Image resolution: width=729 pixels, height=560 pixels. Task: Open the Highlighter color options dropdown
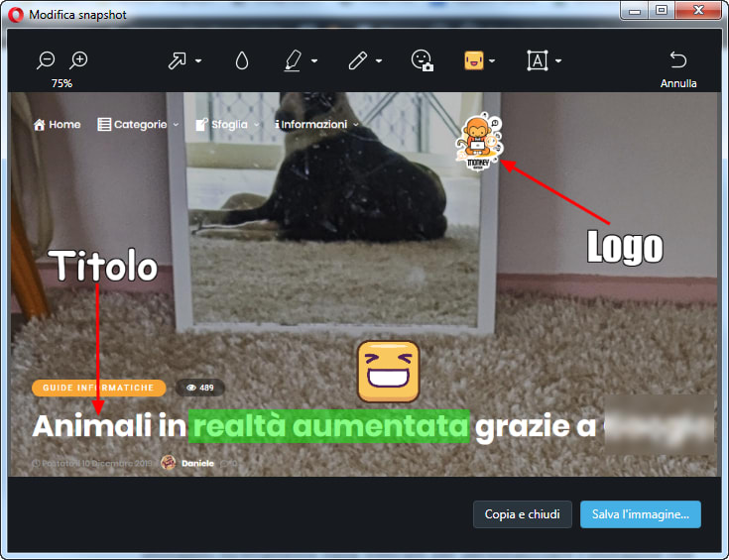314,60
